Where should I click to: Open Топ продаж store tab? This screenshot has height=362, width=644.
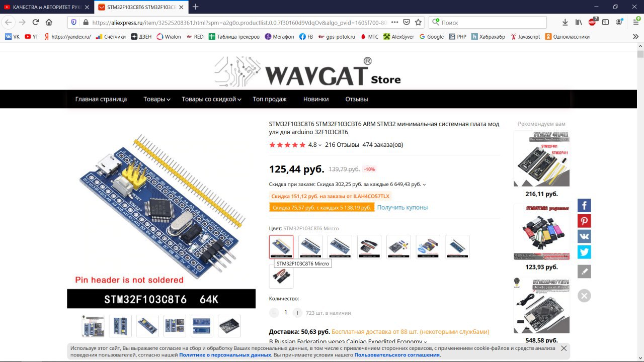[270, 99]
